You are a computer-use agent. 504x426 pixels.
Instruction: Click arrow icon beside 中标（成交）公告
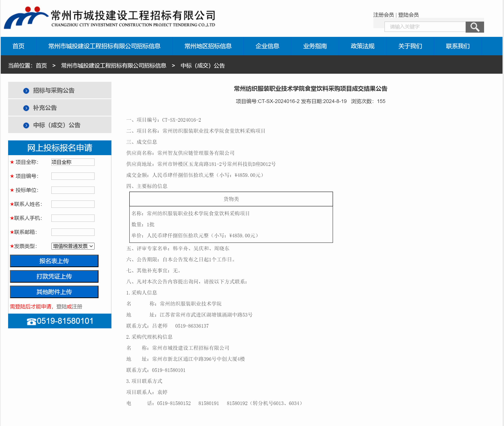pos(26,125)
